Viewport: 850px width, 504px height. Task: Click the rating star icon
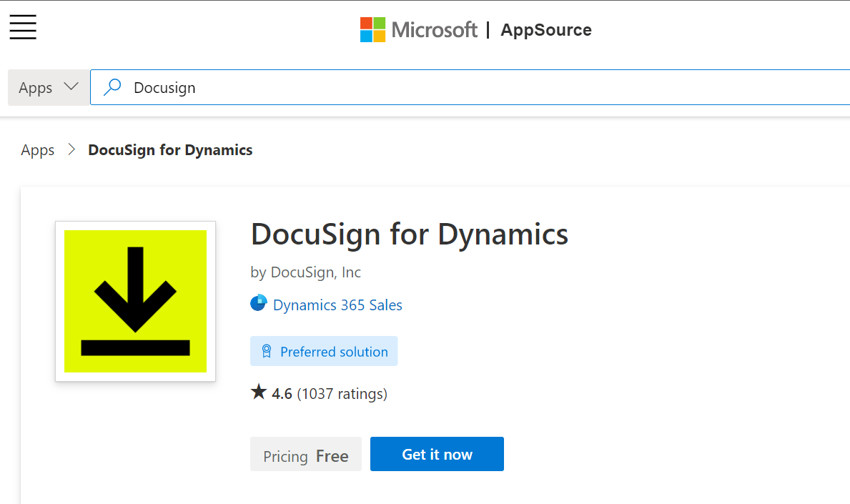[259, 391]
